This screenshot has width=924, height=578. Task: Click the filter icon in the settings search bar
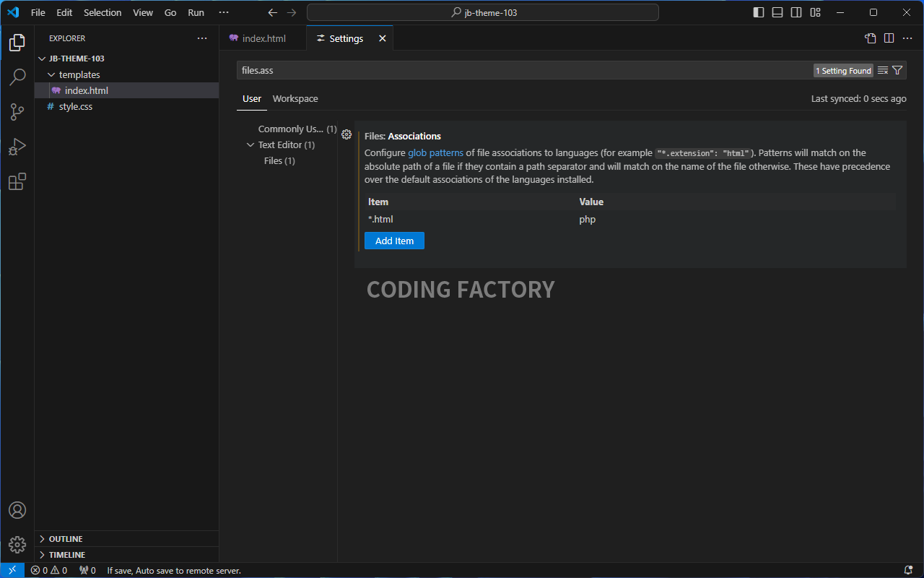[x=898, y=70]
